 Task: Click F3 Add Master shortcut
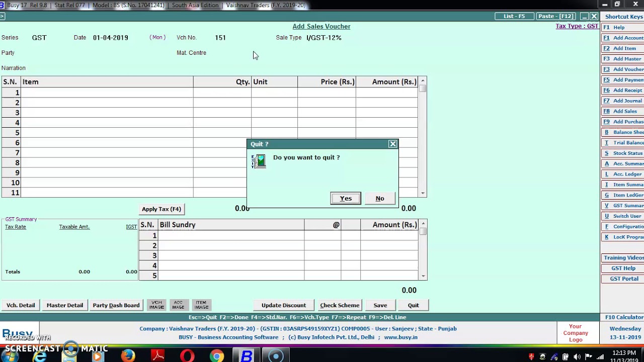[x=622, y=59]
